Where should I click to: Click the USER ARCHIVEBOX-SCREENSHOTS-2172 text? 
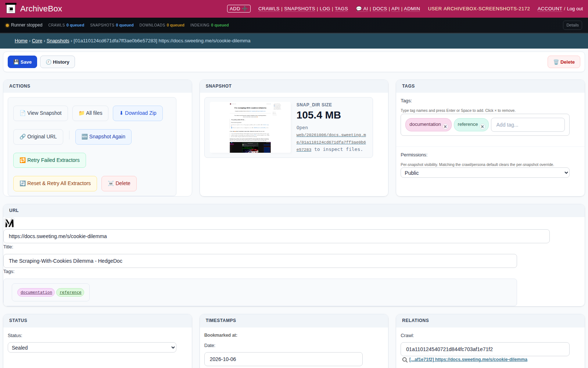pyautogui.click(x=479, y=9)
